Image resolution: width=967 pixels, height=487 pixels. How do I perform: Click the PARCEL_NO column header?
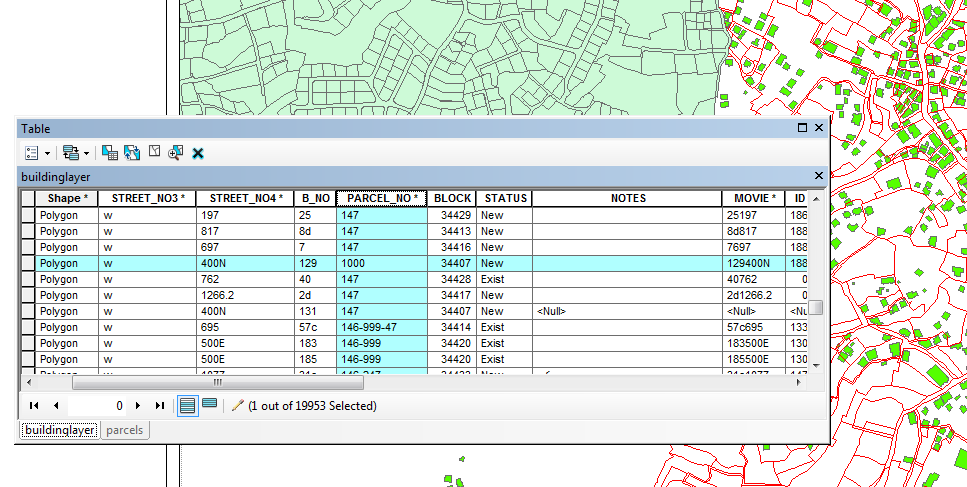pyautogui.click(x=382, y=198)
